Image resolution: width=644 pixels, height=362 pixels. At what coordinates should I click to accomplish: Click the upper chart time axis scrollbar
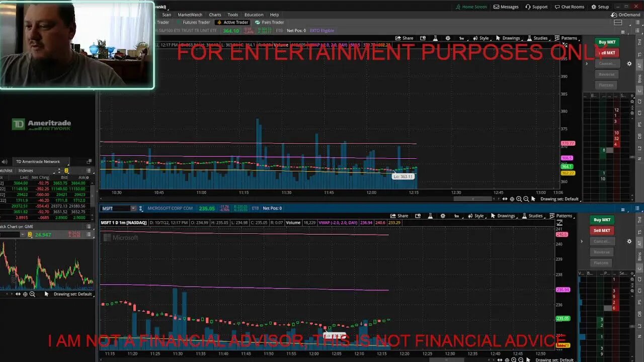(473, 199)
